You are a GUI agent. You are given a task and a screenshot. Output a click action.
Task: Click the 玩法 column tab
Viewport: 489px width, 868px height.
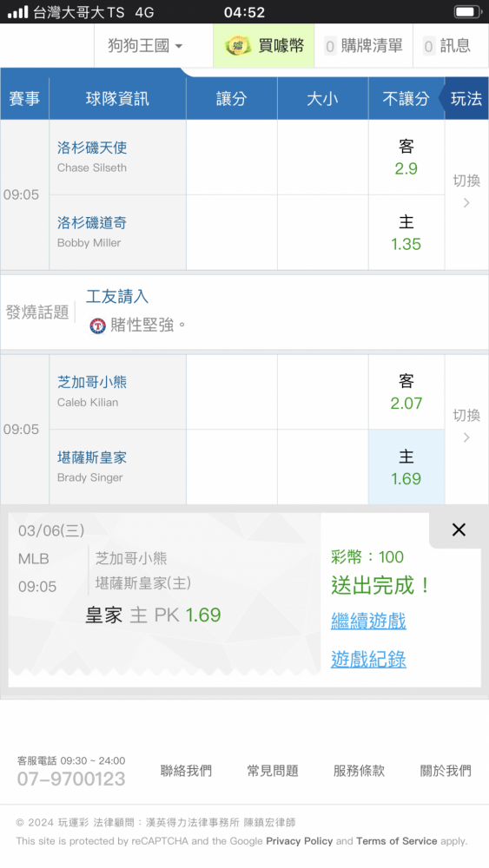click(466, 99)
